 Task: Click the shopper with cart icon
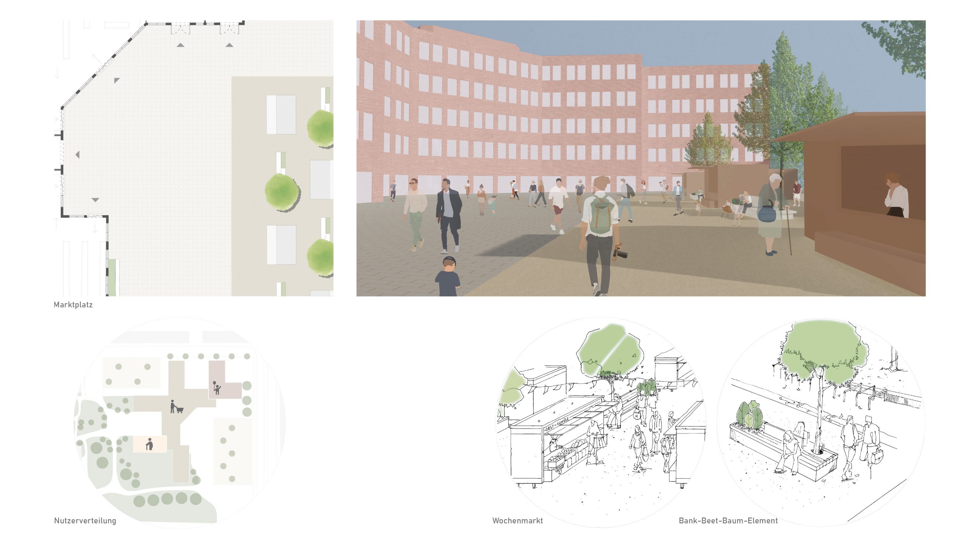[x=176, y=407]
